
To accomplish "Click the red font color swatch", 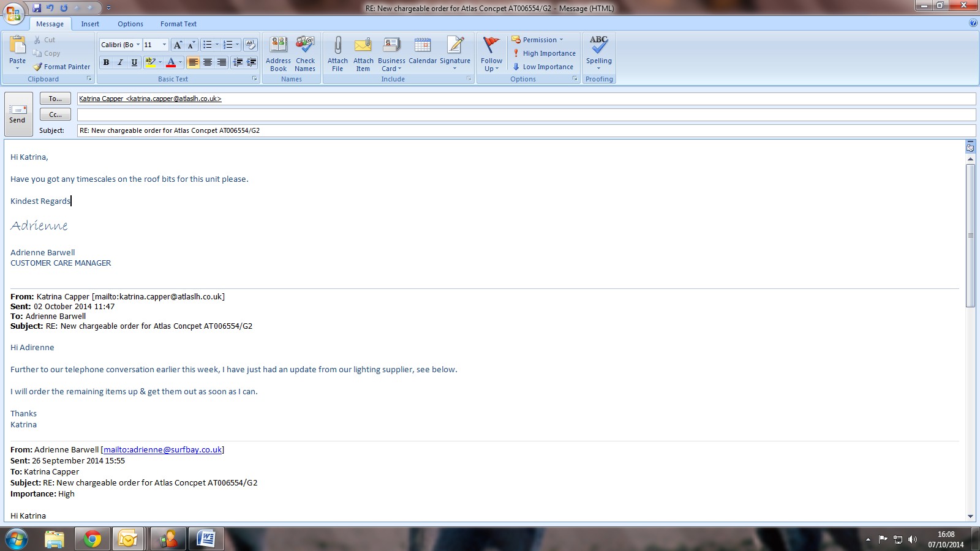I will (x=171, y=62).
